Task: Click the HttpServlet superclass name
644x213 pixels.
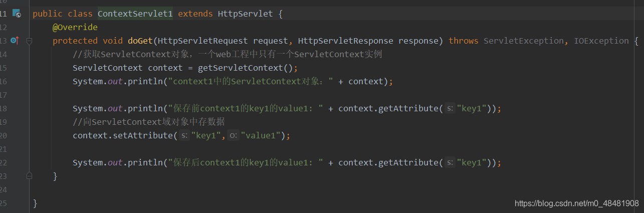Action: pyautogui.click(x=246, y=14)
